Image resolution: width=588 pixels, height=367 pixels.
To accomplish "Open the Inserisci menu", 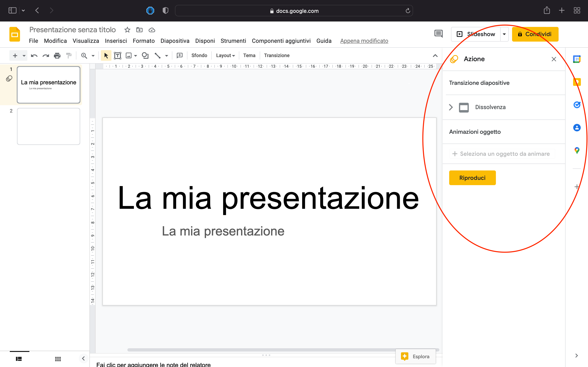I will [x=116, y=41].
